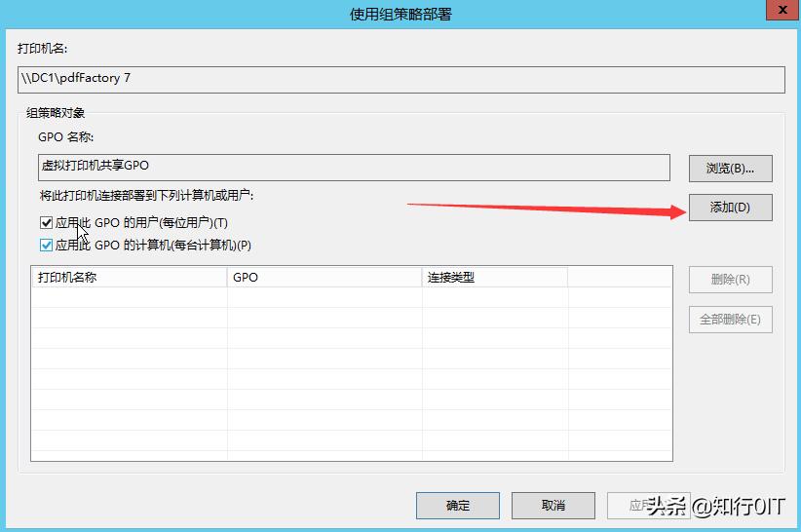Close the 使用组策略部署 dialog
Viewport: 801px width, 532px height.
pos(782,10)
